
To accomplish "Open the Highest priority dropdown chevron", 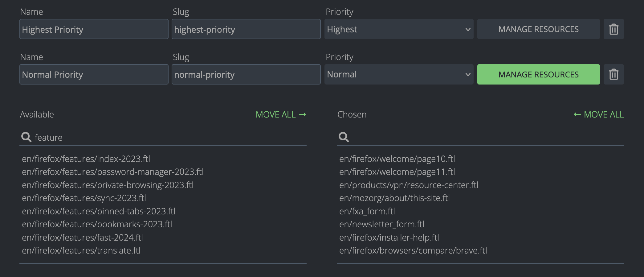I will (x=467, y=29).
